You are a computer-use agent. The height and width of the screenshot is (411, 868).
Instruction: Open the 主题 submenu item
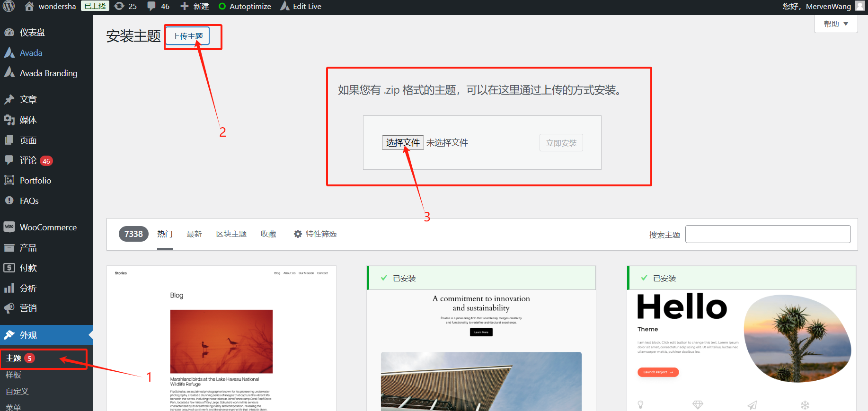click(x=13, y=358)
